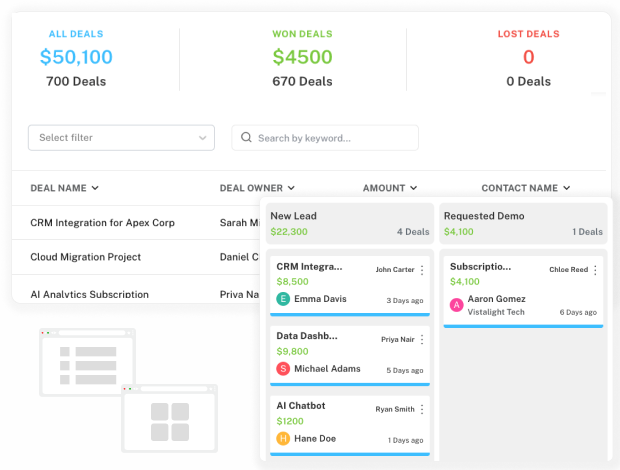Open Cloud Migration Project deal
This screenshot has height=470, width=620.
point(85,257)
